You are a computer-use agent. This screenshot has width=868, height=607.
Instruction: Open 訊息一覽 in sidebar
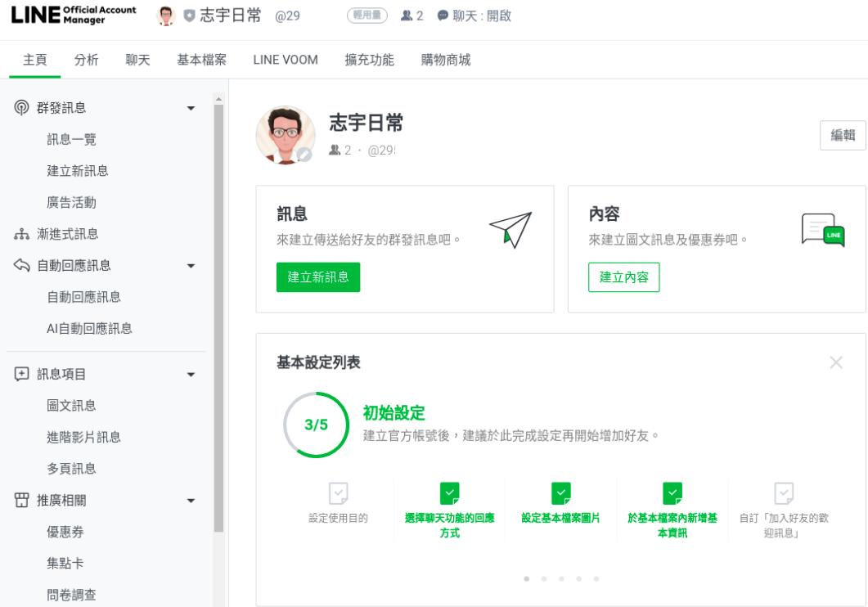coord(71,139)
